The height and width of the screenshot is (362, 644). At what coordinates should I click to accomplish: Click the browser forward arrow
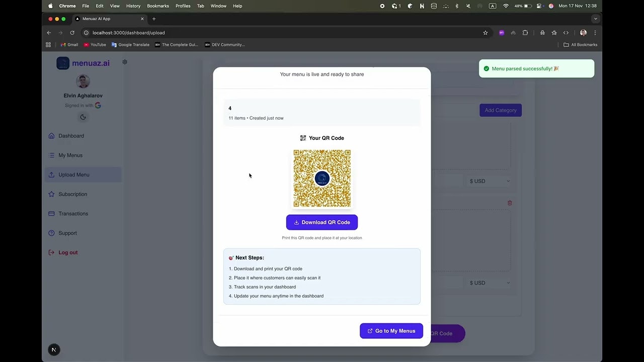[60, 33]
